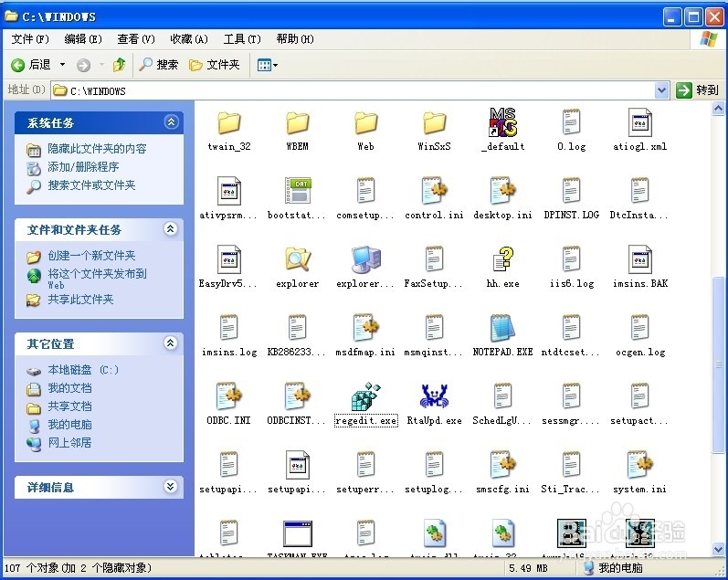Expand the address bar dropdown
Screen dimensions: 728x580
[661, 90]
